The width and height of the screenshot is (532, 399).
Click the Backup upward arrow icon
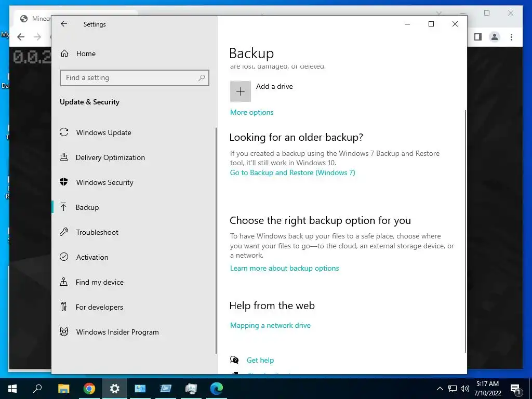(63, 207)
